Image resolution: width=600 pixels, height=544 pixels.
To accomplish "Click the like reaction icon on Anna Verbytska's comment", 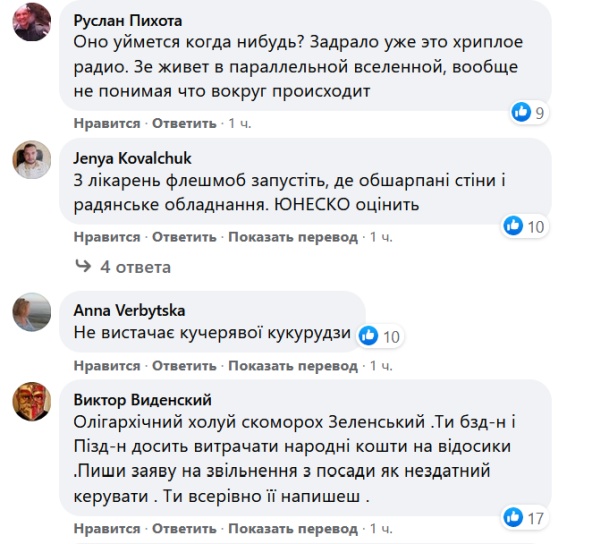I will 368,336.
